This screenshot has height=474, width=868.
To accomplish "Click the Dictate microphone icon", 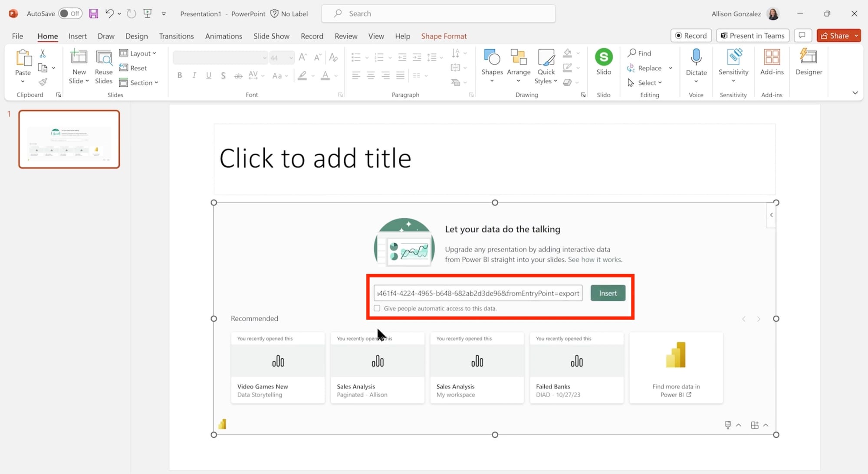I will pos(696,57).
